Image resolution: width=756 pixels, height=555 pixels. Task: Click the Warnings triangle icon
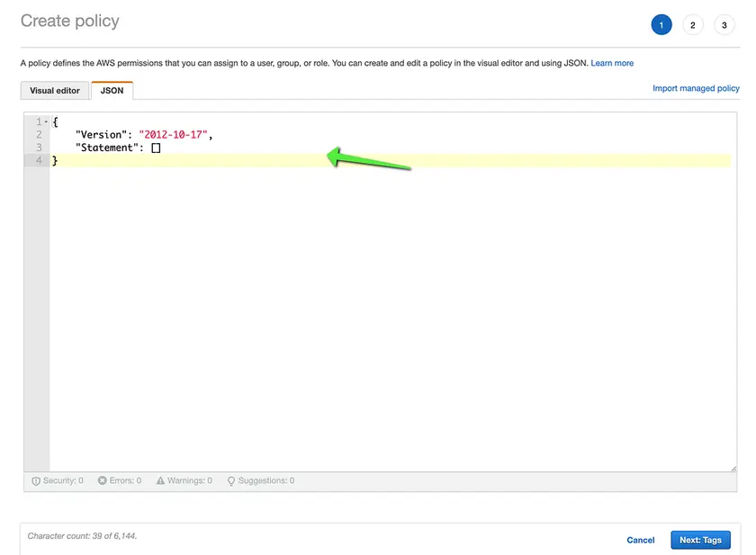click(160, 480)
